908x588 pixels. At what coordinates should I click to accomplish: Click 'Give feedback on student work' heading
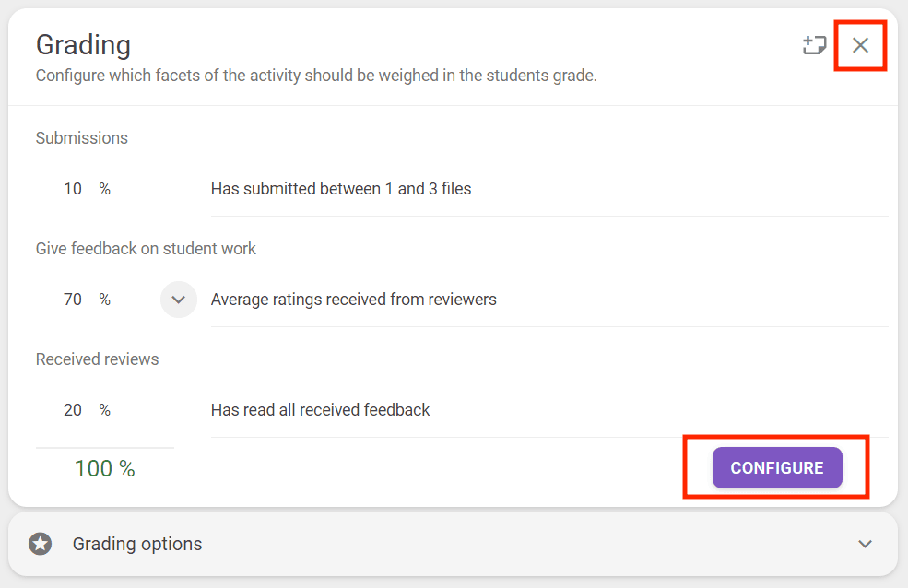(x=146, y=249)
